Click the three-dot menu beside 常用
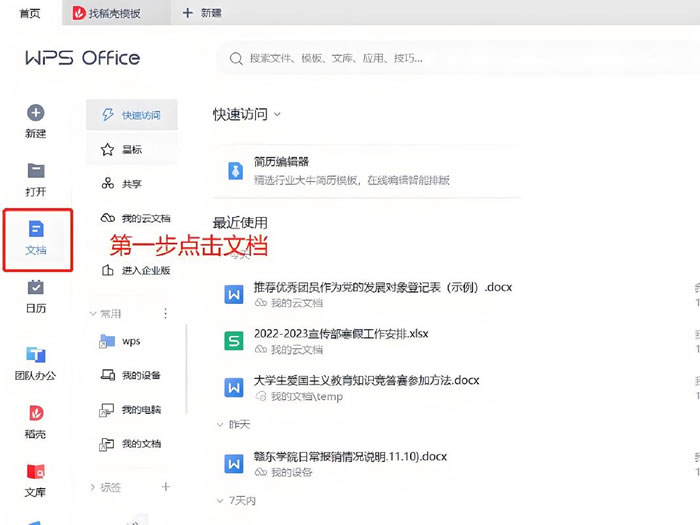Viewport: 700px width, 525px height. (x=166, y=314)
